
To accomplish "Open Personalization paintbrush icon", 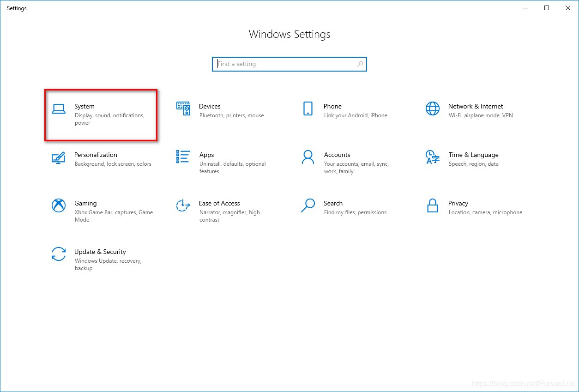I will [x=59, y=157].
